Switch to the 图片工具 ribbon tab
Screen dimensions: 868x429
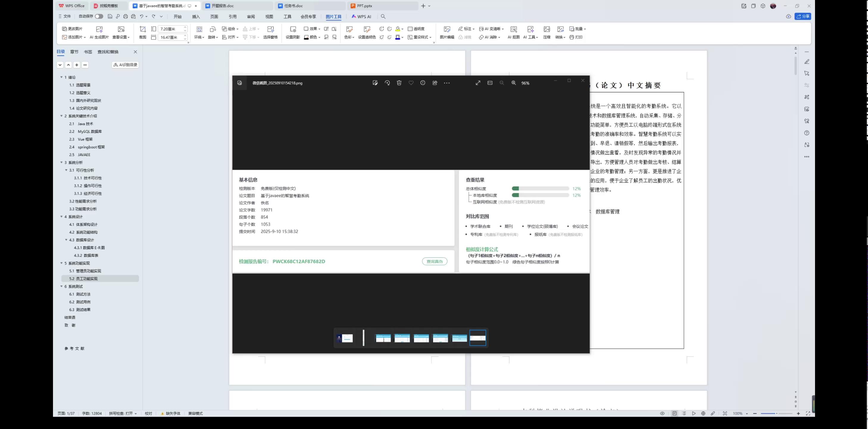pyautogui.click(x=333, y=16)
